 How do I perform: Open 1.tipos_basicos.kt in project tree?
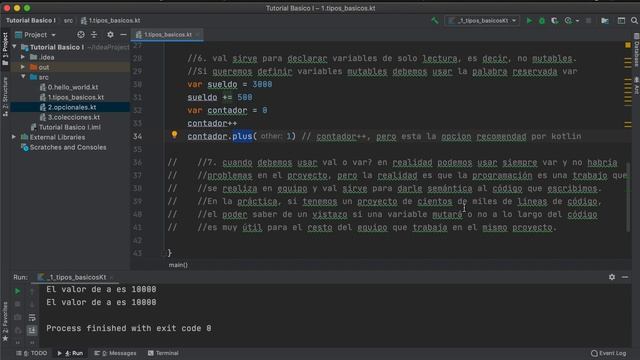72,97
